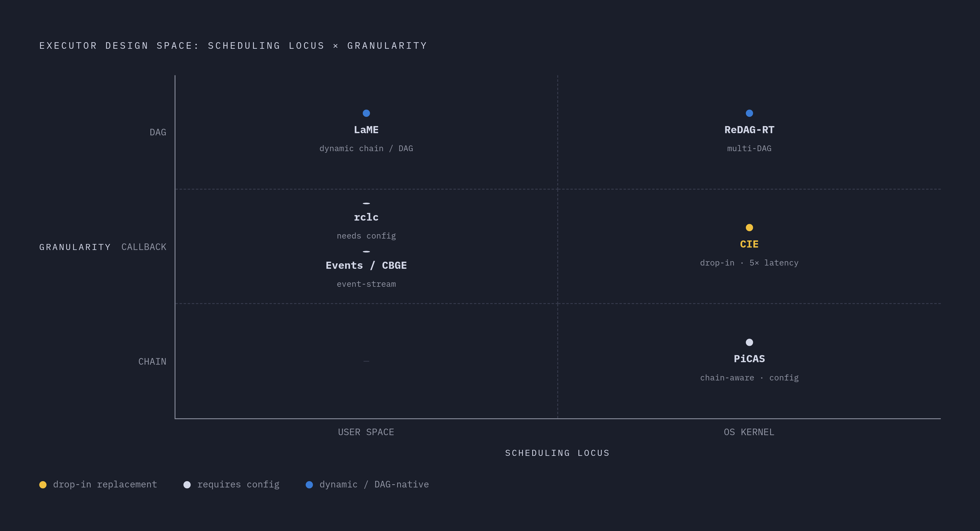This screenshot has width=980, height=531.
Task: Click the yellow CIE label
Action: 749,244
